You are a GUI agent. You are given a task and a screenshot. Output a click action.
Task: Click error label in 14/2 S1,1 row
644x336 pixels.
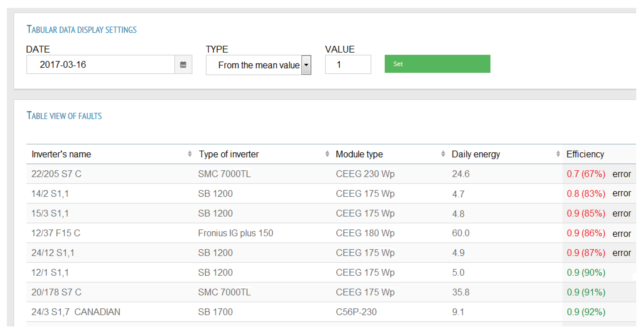pyautogui.click(x=621, y=193)
